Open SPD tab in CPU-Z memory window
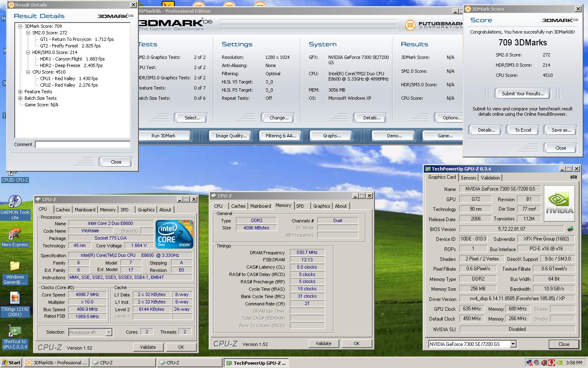This screenshot has height=368, width=588. [x=300, y=206]
